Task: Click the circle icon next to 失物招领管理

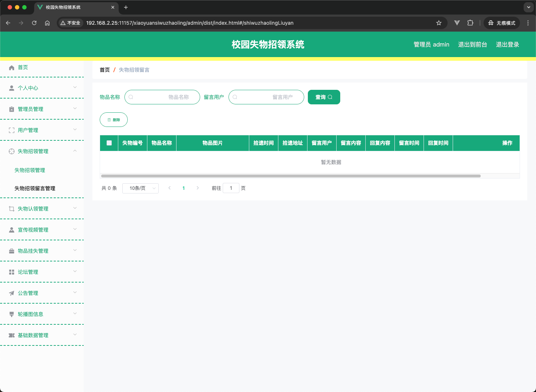Action: [12, 151]
